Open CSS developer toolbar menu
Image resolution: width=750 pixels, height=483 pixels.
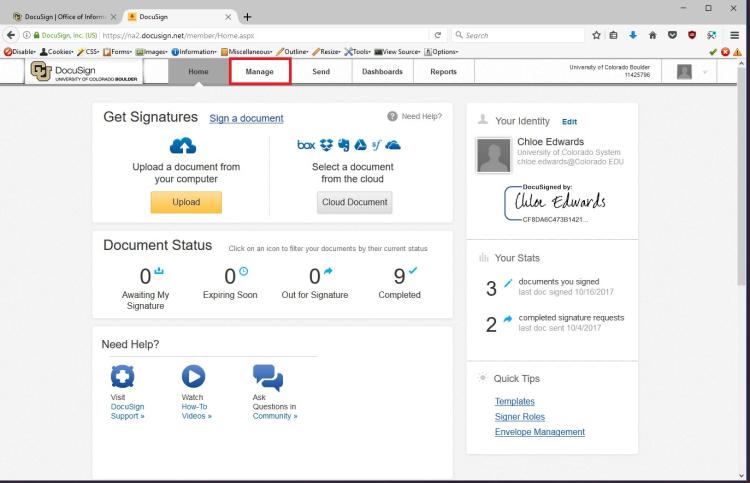(88, 52)
